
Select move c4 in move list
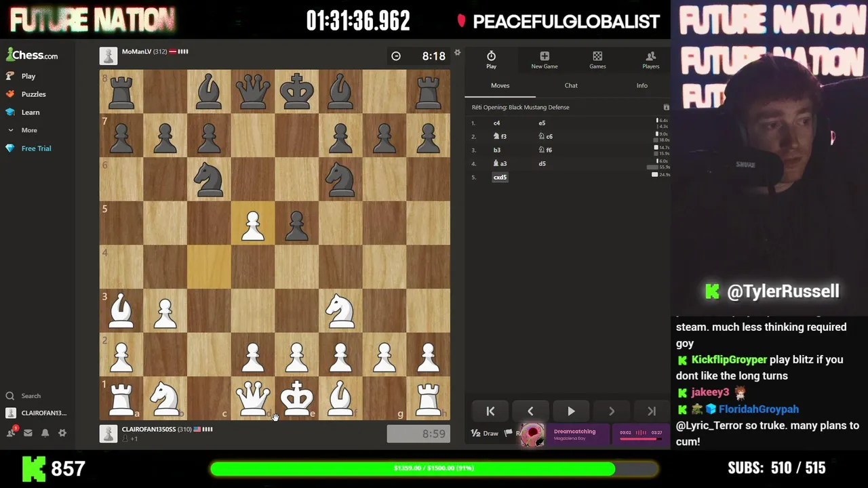(x=496, y=123)
